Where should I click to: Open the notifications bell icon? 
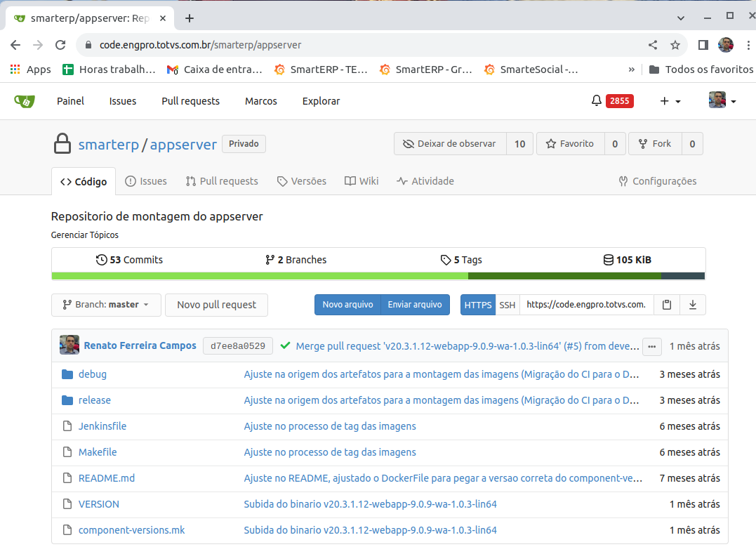(x=597, y=100)
